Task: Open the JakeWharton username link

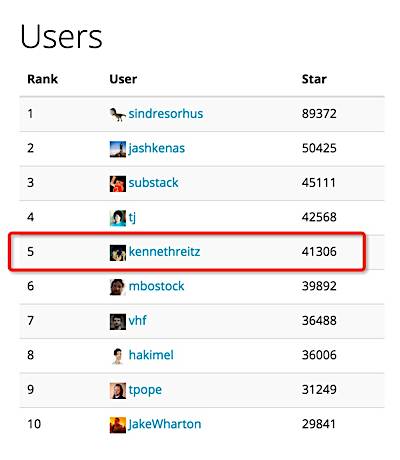Action: pos(165,424)
